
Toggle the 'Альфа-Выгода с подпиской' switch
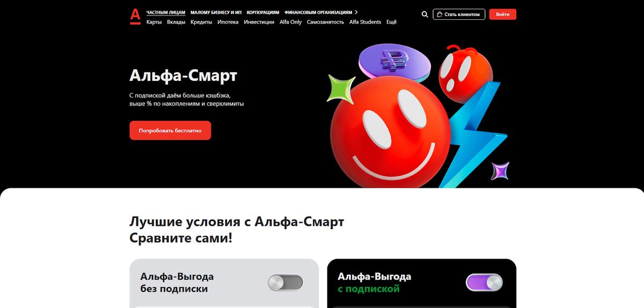[485, 283]
